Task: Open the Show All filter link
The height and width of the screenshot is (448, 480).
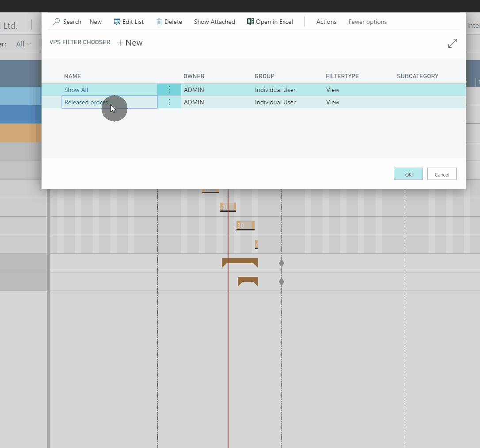Action: [x=76, y=90]
